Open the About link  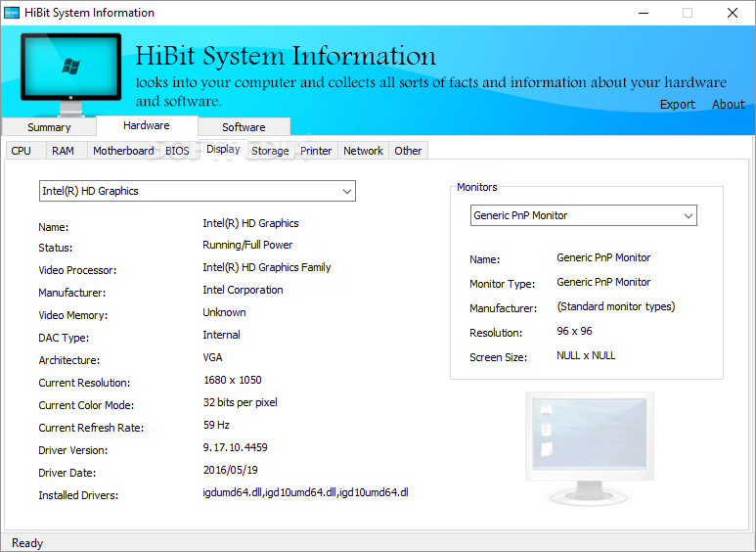tap(729, 104)
